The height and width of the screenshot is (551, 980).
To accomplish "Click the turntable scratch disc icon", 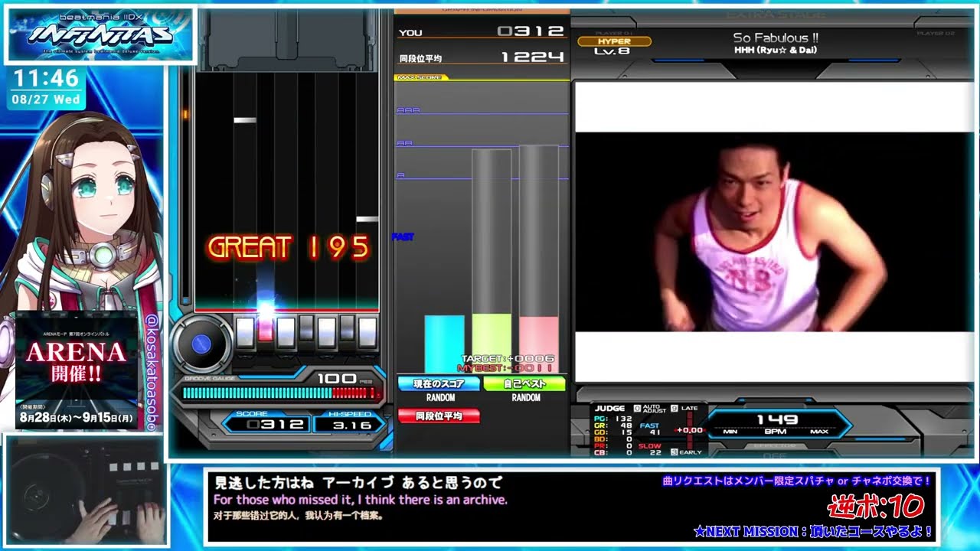I will click(x=201, y=344).
